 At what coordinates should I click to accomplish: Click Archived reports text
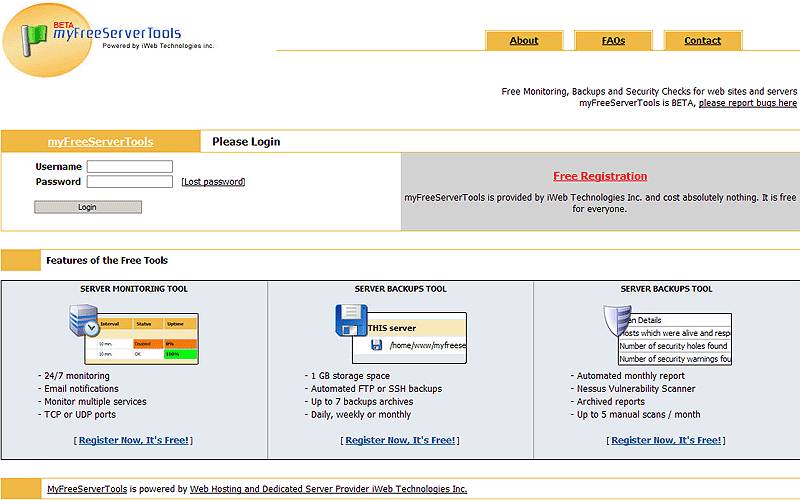click(x=611, y=402)
